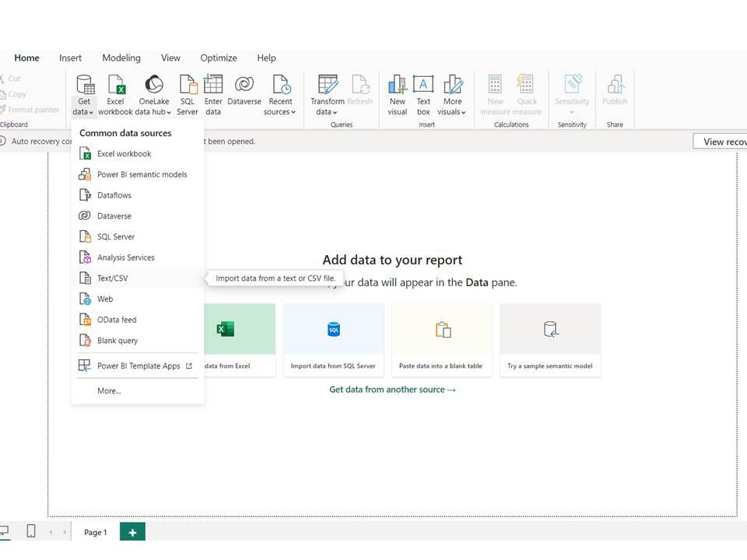Click the SQL Server ribbon icon
The height and width of the screenshot is (560, 747).
coord(188,95)
